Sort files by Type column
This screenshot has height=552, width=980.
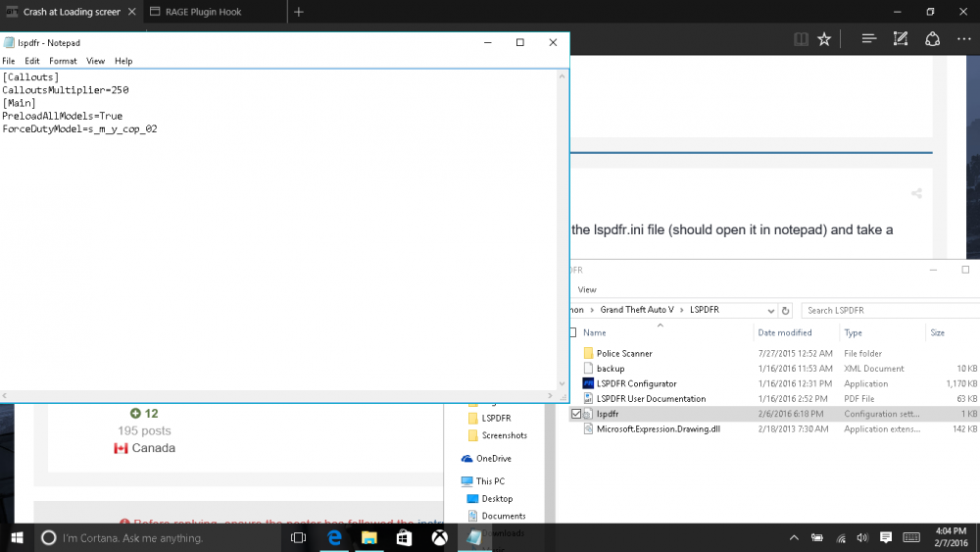[854, 332]
